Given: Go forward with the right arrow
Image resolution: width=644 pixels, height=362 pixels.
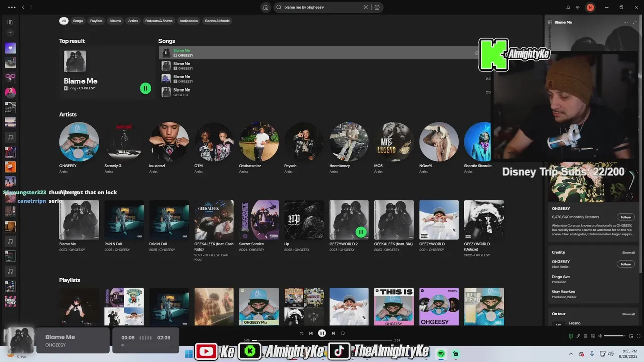Looking at the screenshot, I should pos(31,7).
